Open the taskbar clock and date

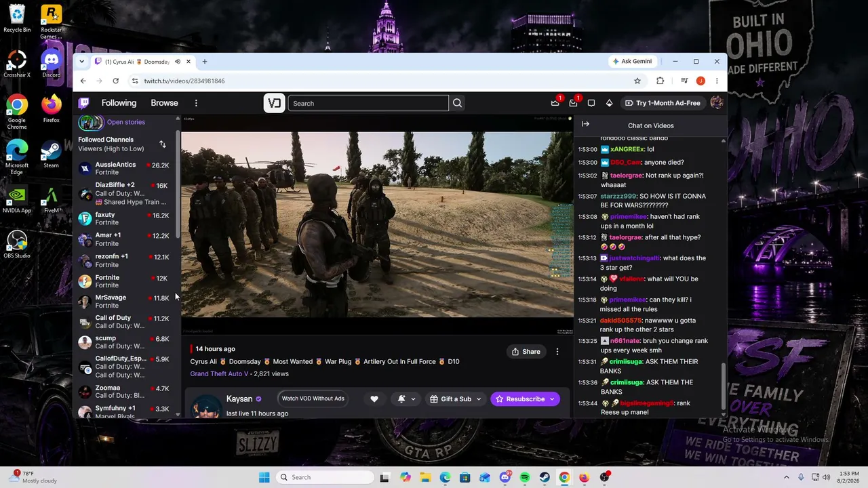pos(849,477)
